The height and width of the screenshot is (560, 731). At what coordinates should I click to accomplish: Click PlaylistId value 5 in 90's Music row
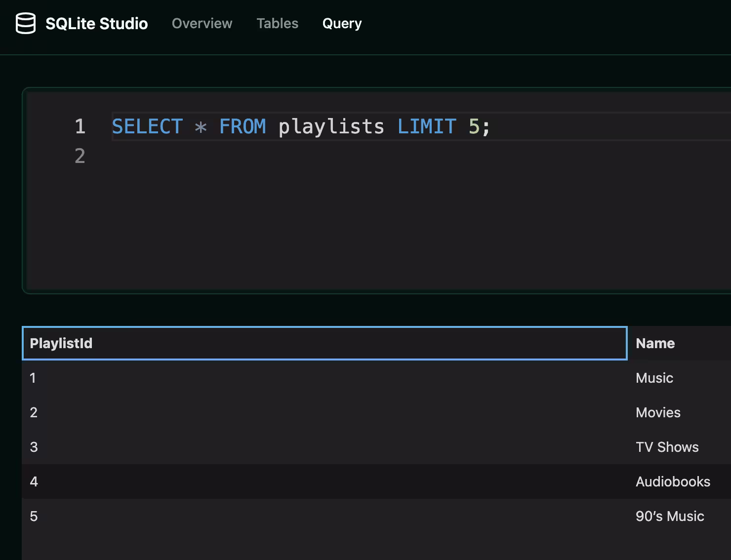click(x=325, y=516)
